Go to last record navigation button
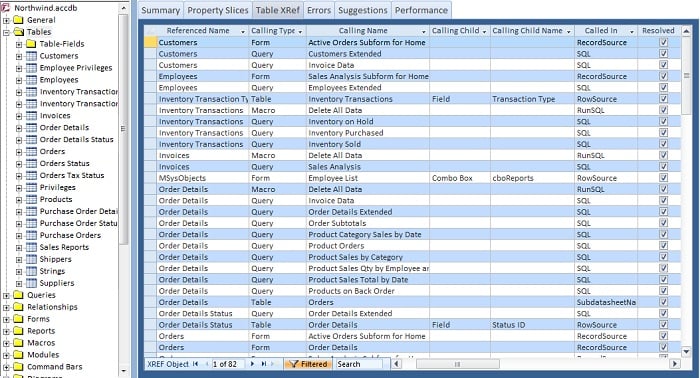The image size is (700, 378). 264,364
